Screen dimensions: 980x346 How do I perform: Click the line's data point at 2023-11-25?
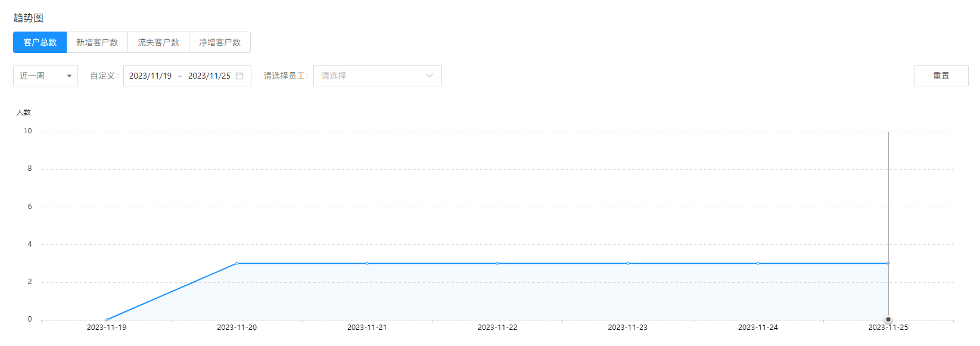[x=888, y=263]
